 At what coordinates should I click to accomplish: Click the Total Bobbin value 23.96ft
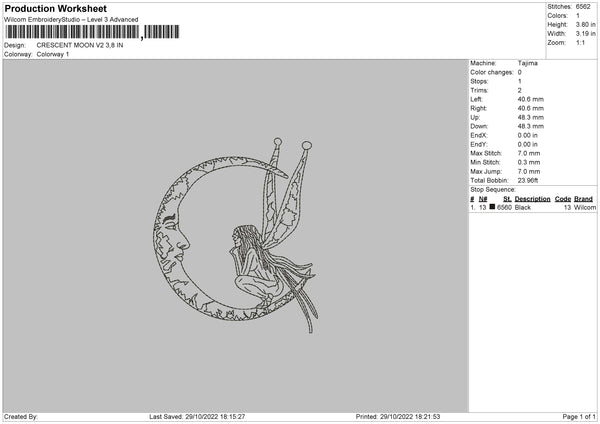(x=528, y=180)
